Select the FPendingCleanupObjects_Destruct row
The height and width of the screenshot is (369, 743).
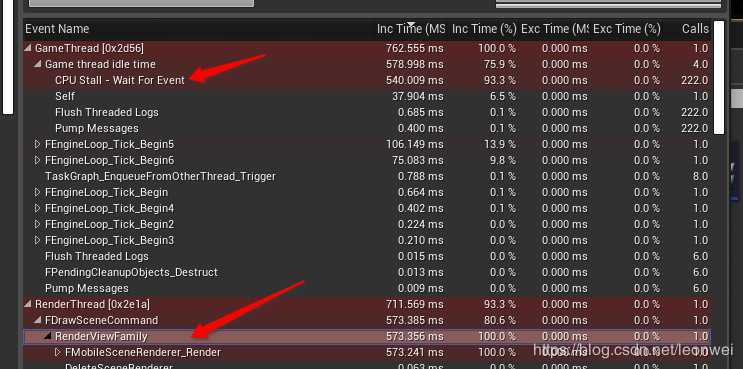tap(367, 272)
